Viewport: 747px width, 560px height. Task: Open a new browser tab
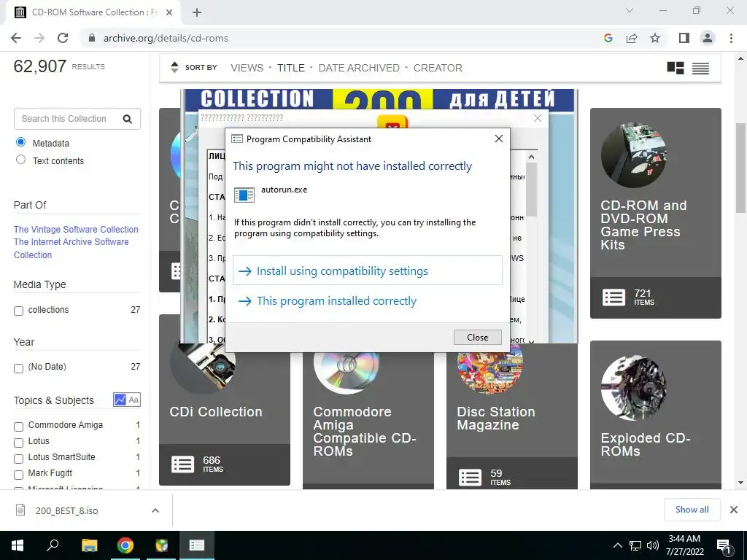[197, 12]
